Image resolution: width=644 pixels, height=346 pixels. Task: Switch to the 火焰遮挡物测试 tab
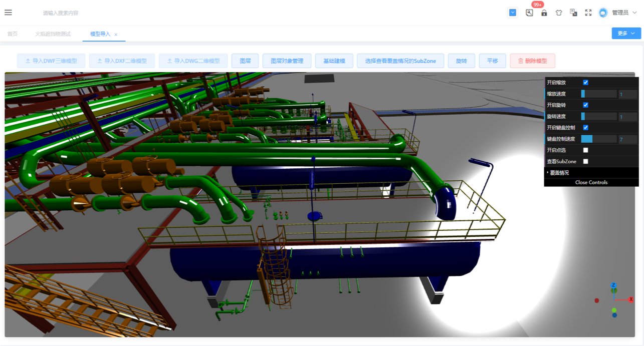click(x=53, y=34)
